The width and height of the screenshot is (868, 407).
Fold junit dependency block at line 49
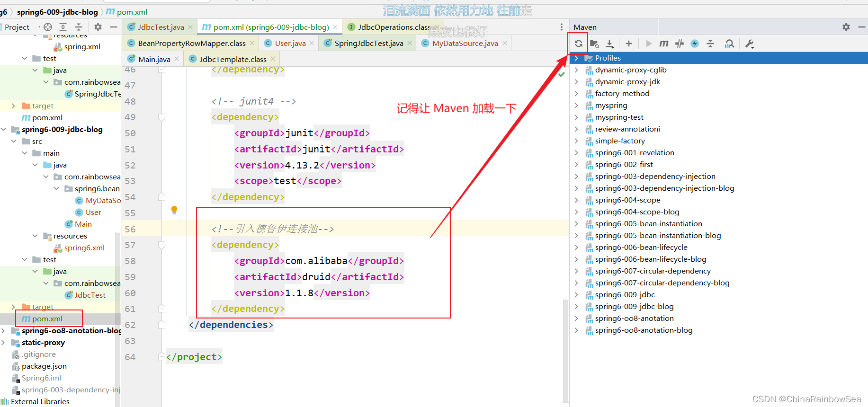[x=161, y=117]
